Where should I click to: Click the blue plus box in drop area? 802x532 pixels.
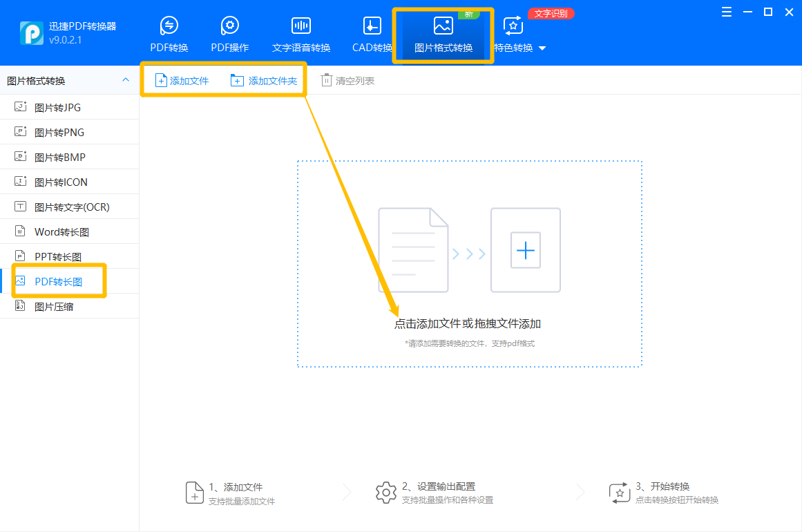click(525, 250)
